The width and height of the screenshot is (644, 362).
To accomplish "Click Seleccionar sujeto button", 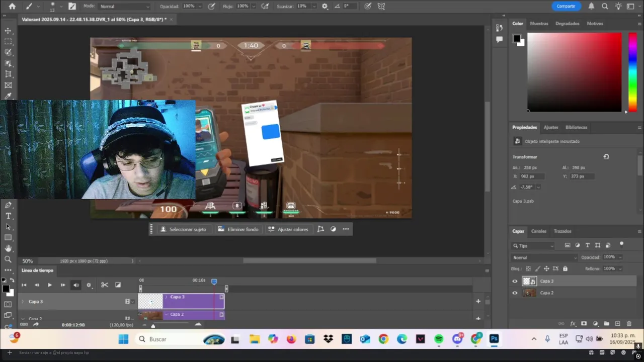I will (x=183, y=229).
